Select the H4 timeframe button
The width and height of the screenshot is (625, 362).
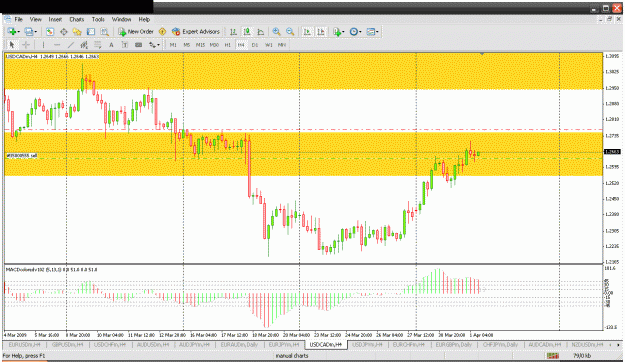(241, 45)
